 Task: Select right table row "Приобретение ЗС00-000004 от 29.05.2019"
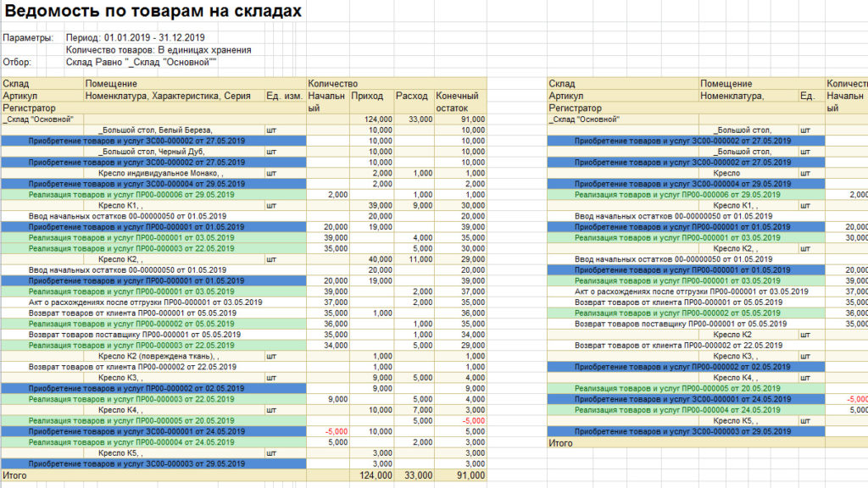pyautogui.click(x=687, y=184)
